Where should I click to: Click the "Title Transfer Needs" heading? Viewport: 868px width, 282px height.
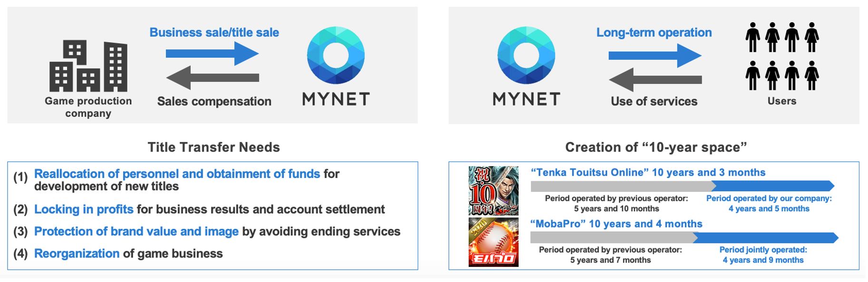[x=213, y=147]
